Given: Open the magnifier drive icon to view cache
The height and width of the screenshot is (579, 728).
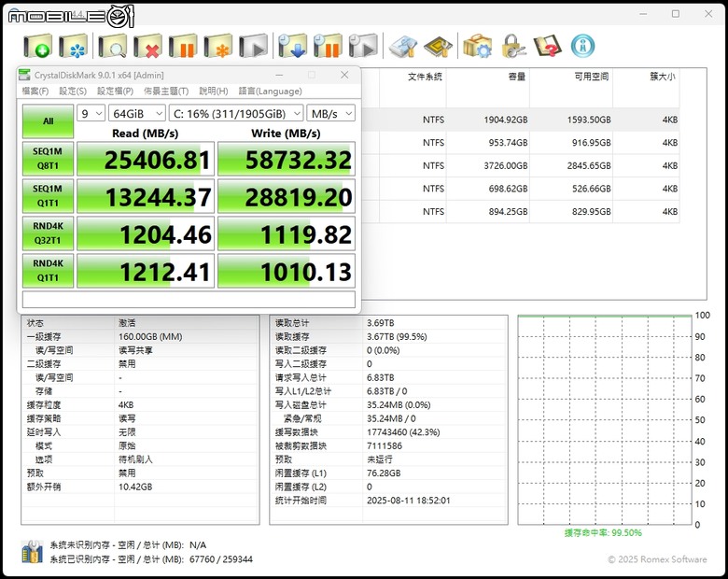Looking at the screenshot, I should [112, 46].
